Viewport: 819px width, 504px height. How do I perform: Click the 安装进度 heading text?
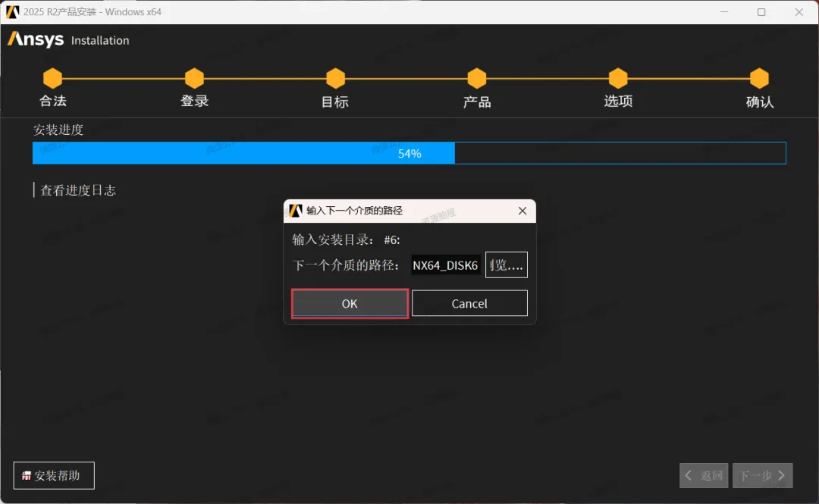click(x=58, y=130)
